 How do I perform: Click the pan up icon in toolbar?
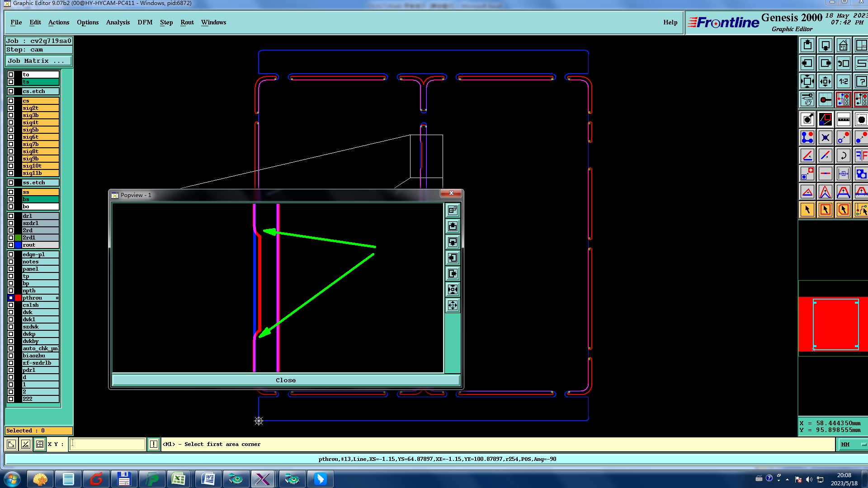point(807,46)
